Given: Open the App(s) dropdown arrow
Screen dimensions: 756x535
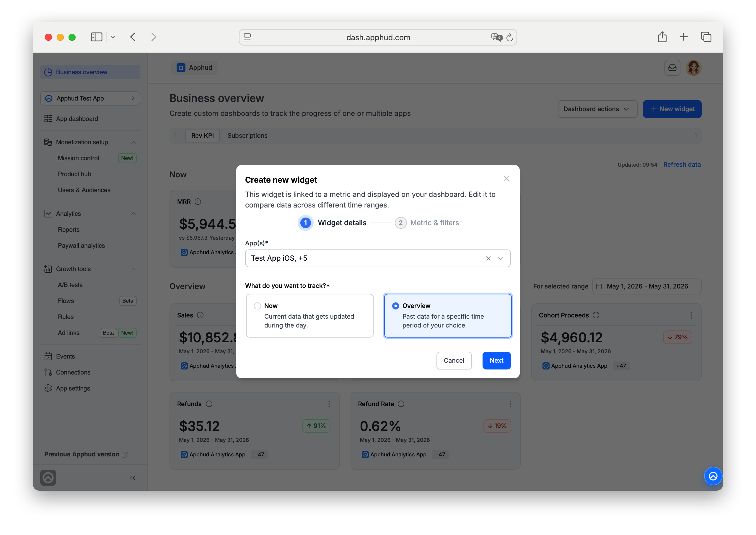Looking at the screenshot, I should click(x=501, y=258).
